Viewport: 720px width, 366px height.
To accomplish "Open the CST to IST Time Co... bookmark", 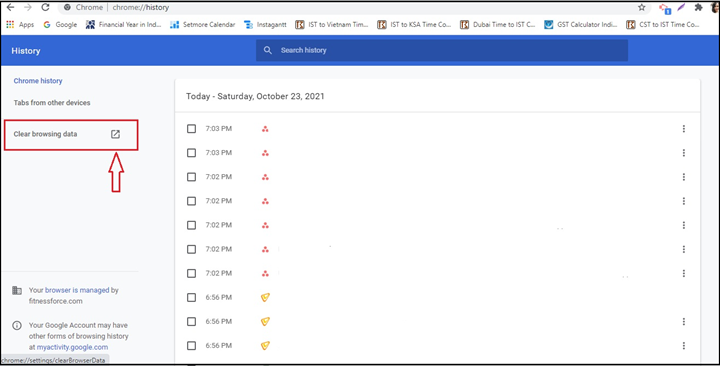I will pyautogui.click(x=663, y=25).
